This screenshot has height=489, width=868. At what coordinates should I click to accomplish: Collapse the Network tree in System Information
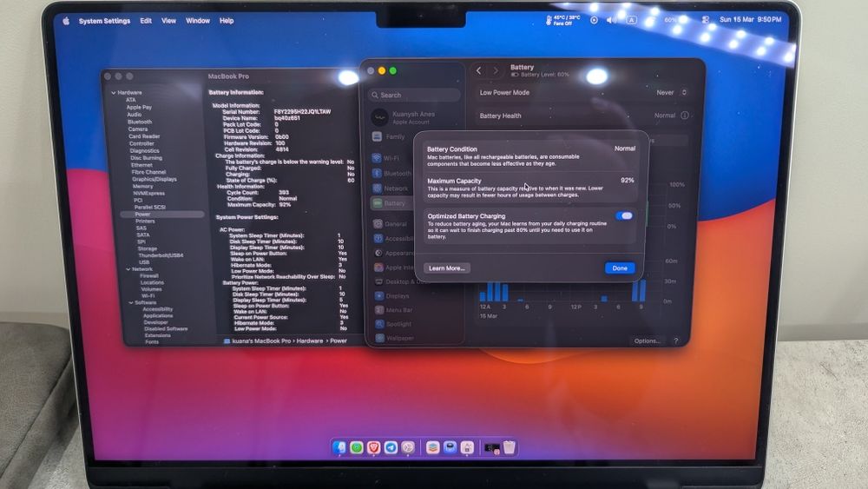tap(128, 269)
